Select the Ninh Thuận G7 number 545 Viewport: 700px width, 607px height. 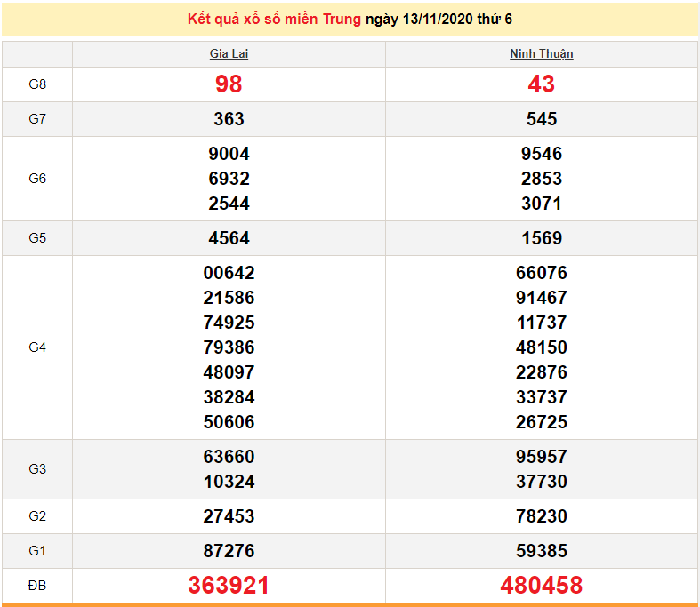(541, 119)
